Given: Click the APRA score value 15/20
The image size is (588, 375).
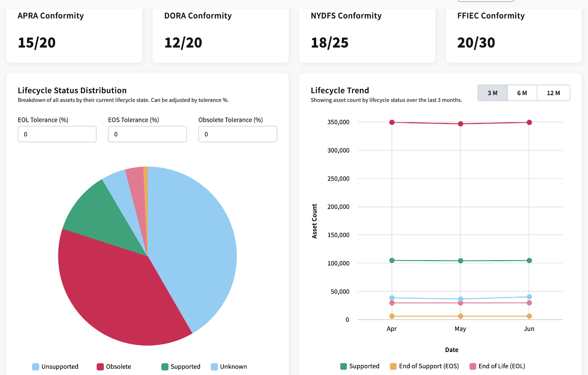Looking at the screenshot, I should (37, 42).
